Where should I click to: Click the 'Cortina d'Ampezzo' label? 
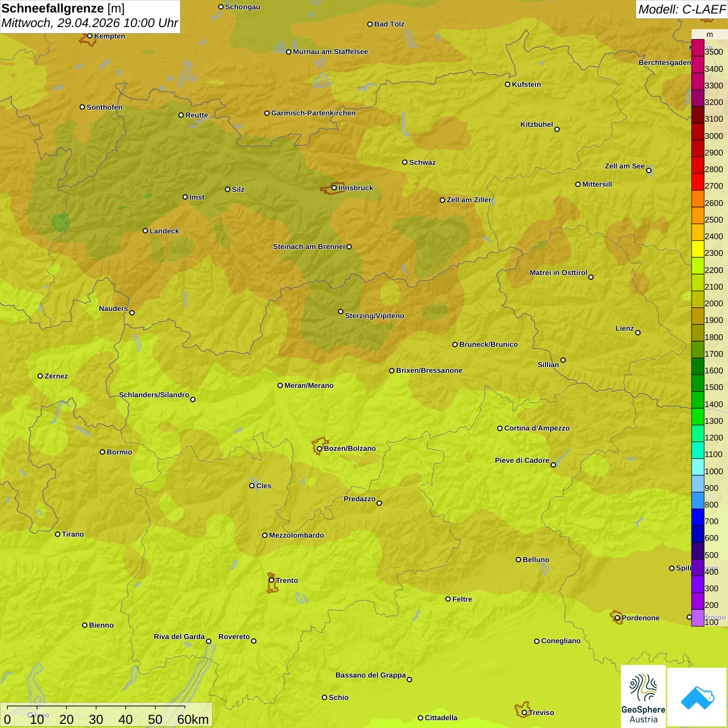[x=537, y=428]
